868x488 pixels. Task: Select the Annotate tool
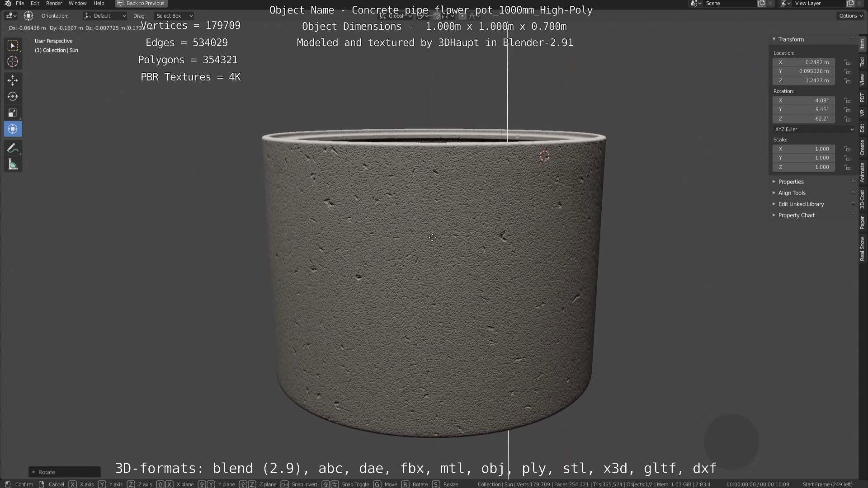coord(13,148)
